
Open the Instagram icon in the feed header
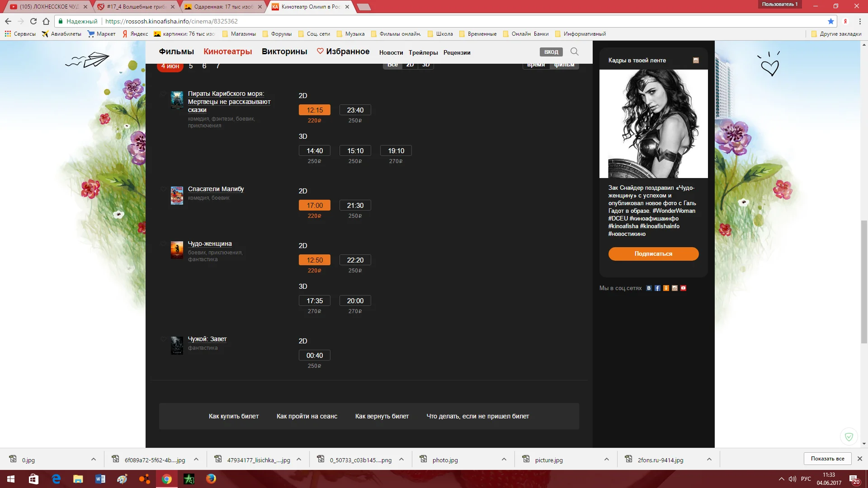click(x=696, y=60)
